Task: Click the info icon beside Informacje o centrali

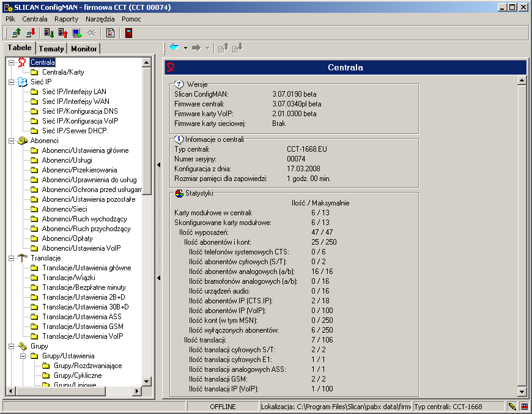Action: click(x=179, y=139)
